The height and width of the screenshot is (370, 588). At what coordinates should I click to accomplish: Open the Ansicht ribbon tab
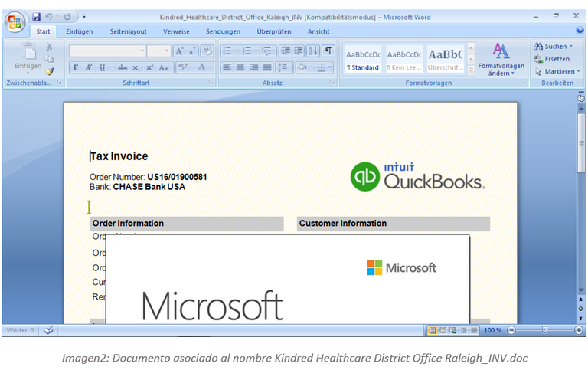tap(318, 31)
